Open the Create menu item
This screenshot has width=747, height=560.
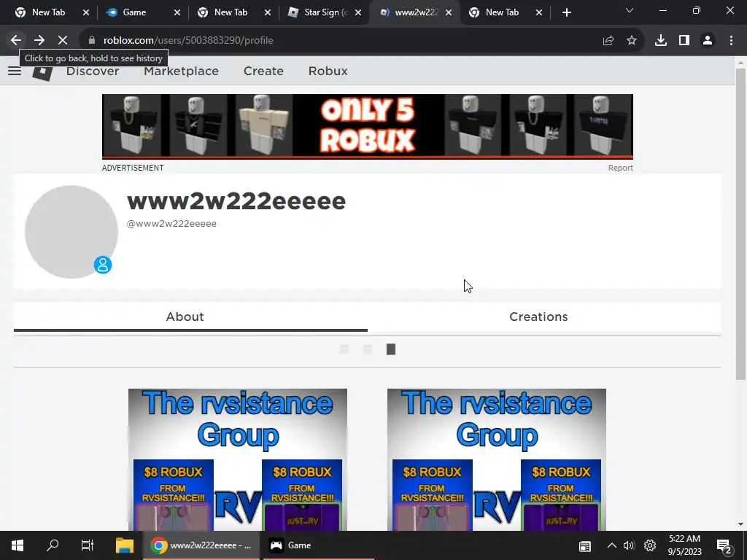coord(263,71)
